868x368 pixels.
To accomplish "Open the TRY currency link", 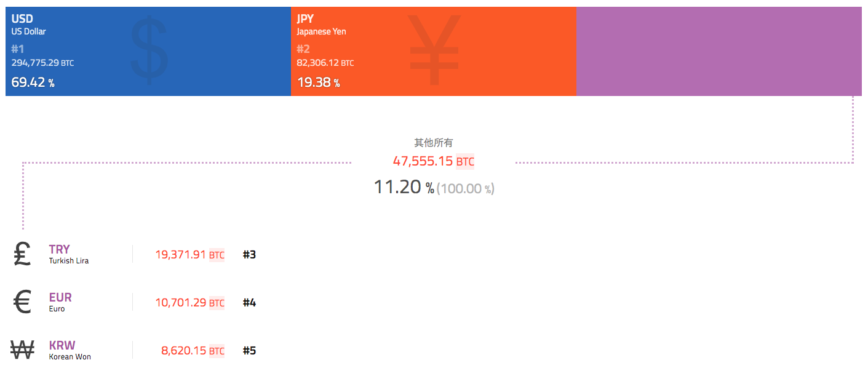I will pos(60,249).
